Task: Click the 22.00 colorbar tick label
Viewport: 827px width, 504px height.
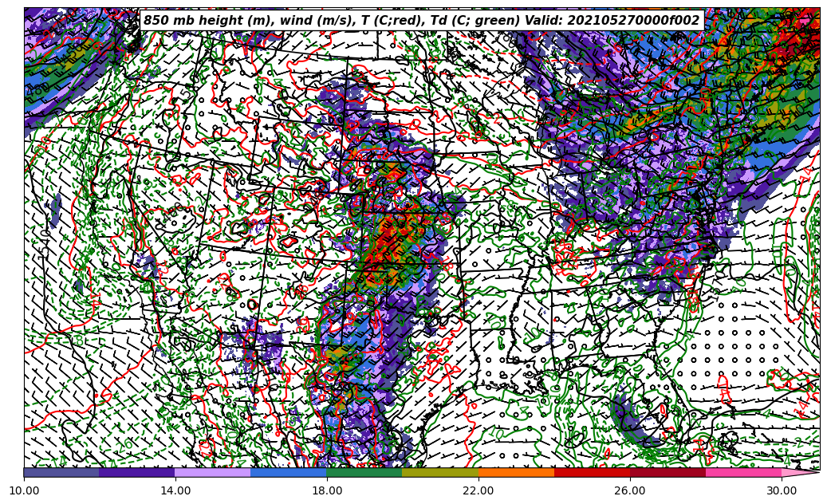Action: 478,490
